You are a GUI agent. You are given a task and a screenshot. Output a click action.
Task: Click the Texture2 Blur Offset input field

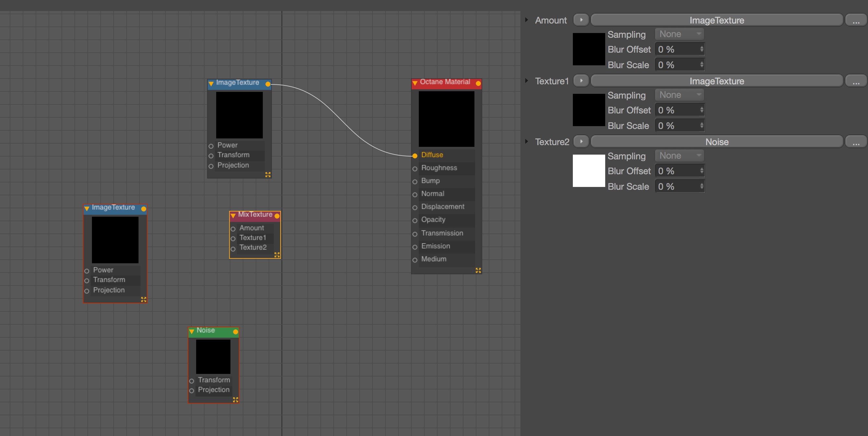click(x=677, y=171)
